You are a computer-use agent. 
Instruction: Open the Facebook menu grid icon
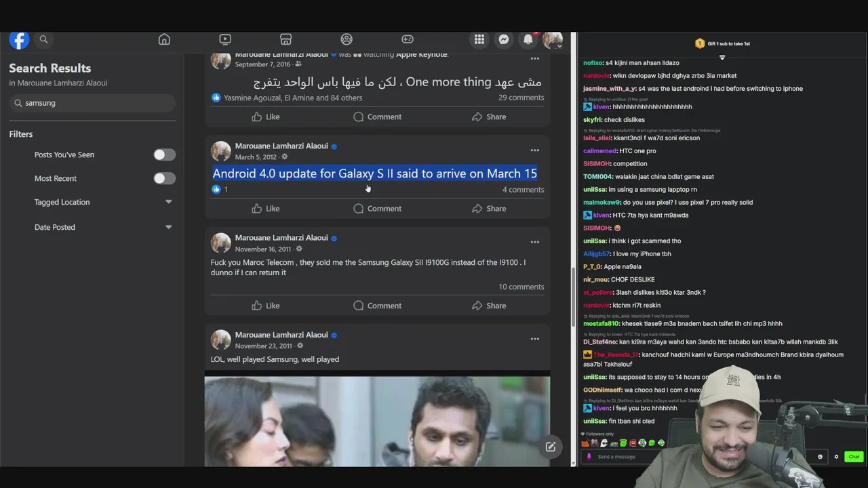tap(479, 39)
